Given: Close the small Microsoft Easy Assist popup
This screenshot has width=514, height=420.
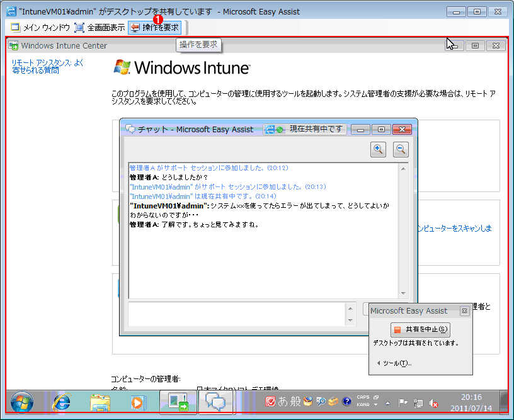Looking at the screenshot, I should click(464, 310).
